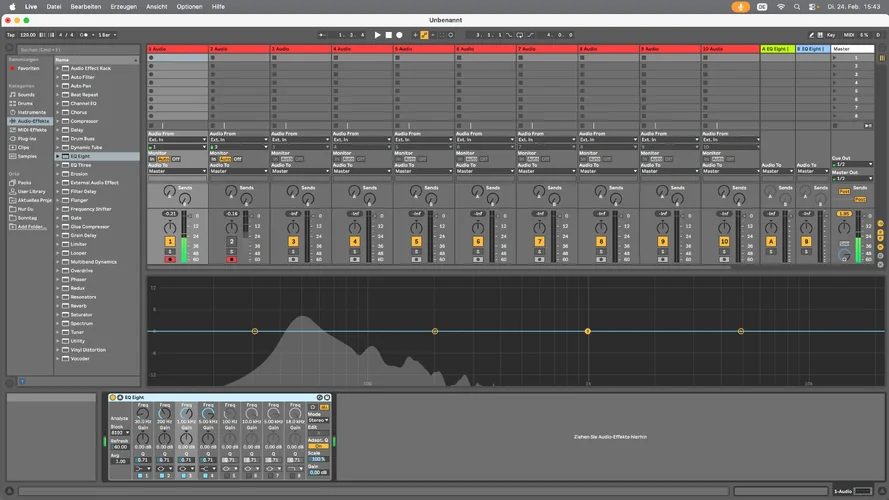Image resolution: width=889 pixels, height=500 pixels.
Task: Open track 1 Audio To Master dropdown
Action: click(x=177, y=171)
